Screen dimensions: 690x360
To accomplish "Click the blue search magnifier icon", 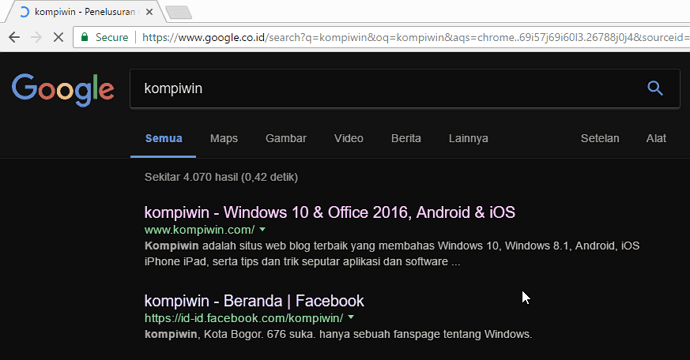I will 655,88.
